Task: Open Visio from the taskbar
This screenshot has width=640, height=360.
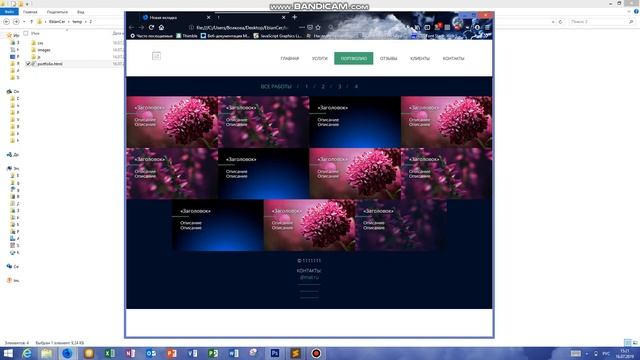Action: [x=193, y=353]
